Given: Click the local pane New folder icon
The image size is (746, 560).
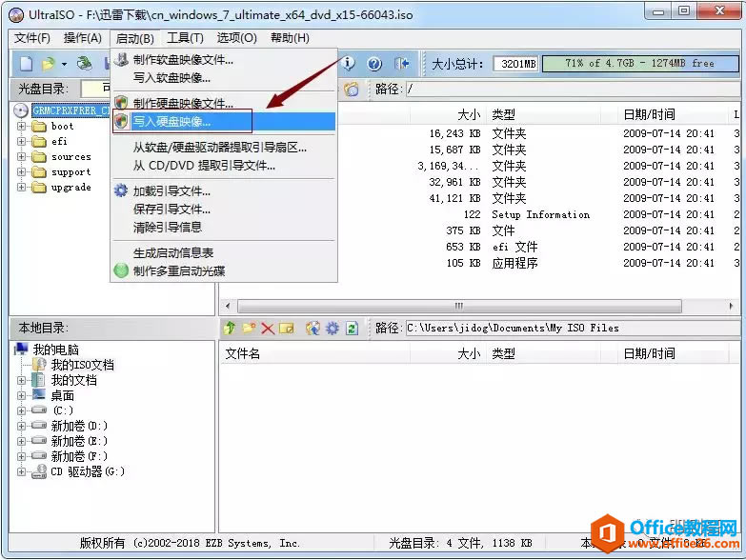Looking at the screenshot, I should click(249, 328).
